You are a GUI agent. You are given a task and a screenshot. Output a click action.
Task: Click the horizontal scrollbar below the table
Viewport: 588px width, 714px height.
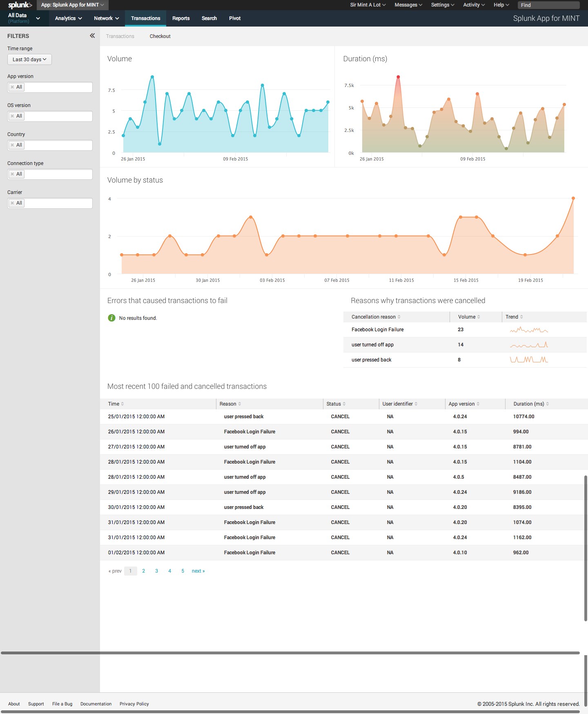[290, 653]
